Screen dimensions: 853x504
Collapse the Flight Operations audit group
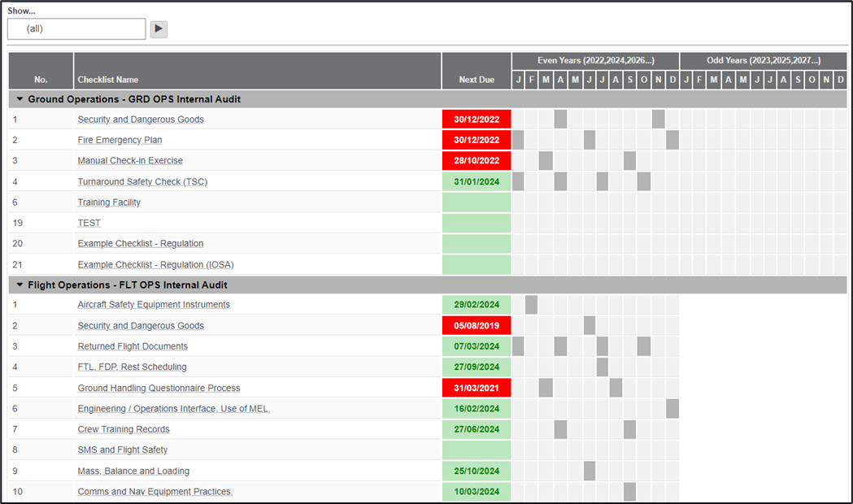tap(20, 285)
